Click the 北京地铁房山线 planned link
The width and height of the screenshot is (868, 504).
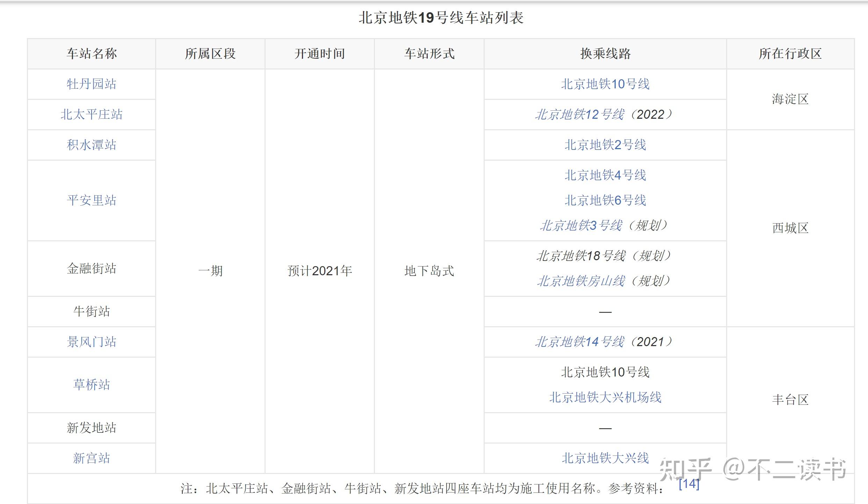click(x=581, y=281)
